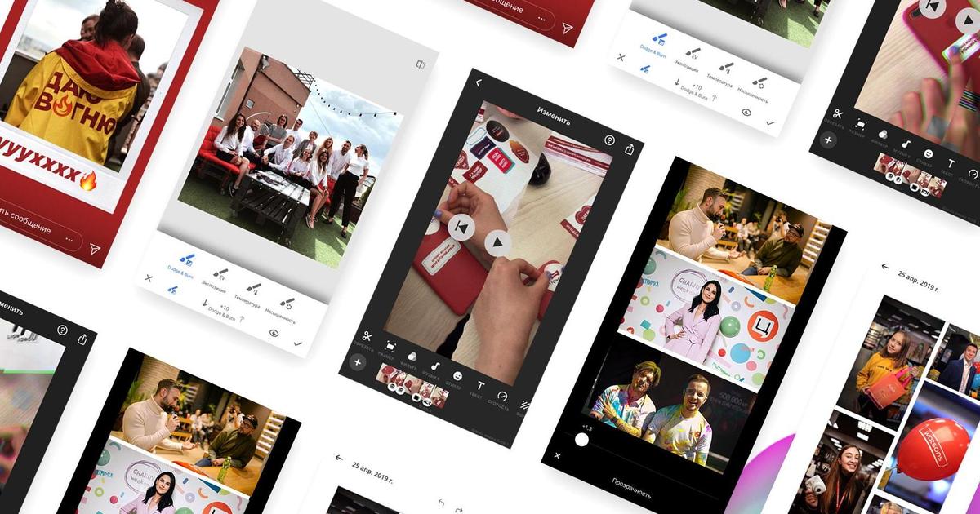Tap the down arrow in the upper cropped brush panel

[x=678, y=82]
